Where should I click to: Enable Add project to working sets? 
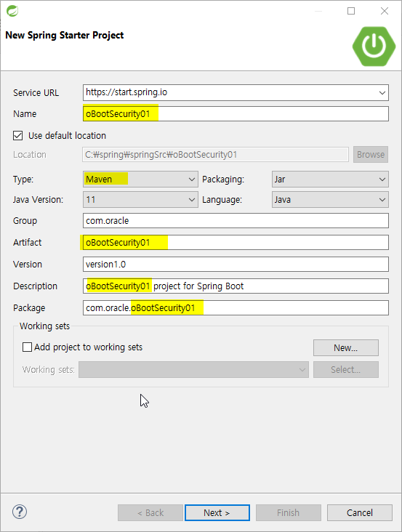pyautogui.click(x=27, y=347)
